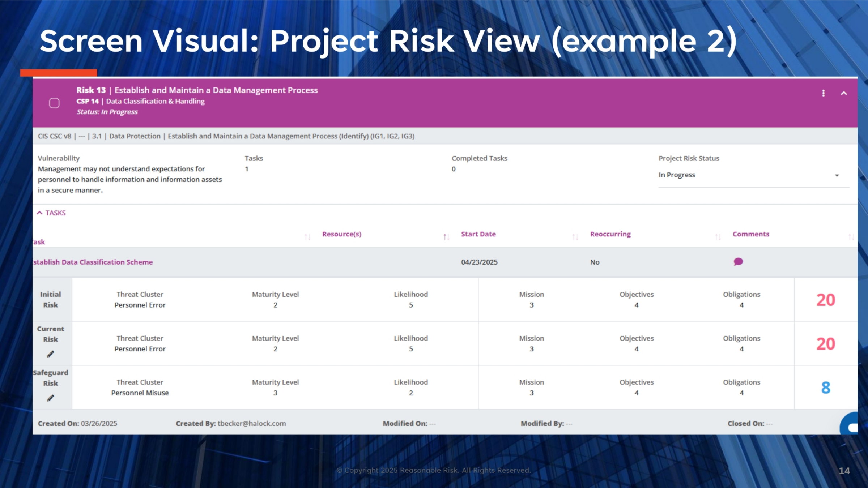
Task: Click the sort arrows beside Start Date
Action: tap(575, 237)
